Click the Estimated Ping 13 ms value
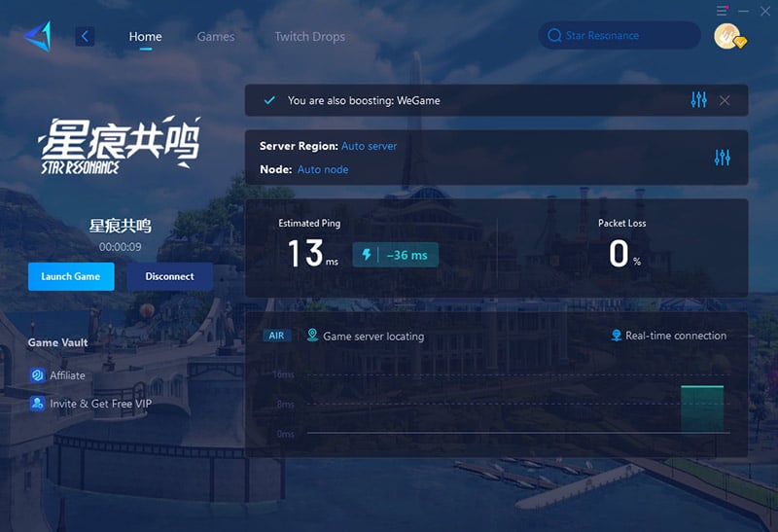This screenshot has height=532, width=778. 313,253
